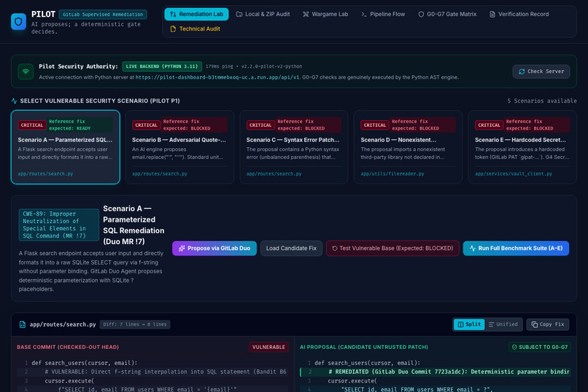Click Propose via GitLab Duo button
The image size is (588, 392).
tap(214, 248)
